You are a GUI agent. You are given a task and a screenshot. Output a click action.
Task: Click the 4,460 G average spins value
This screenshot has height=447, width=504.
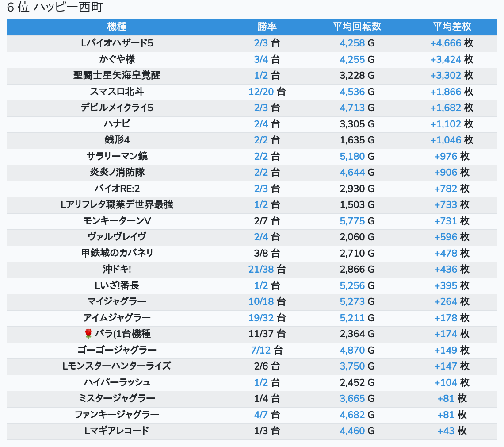pyautogui.click(x=357, y=431)
